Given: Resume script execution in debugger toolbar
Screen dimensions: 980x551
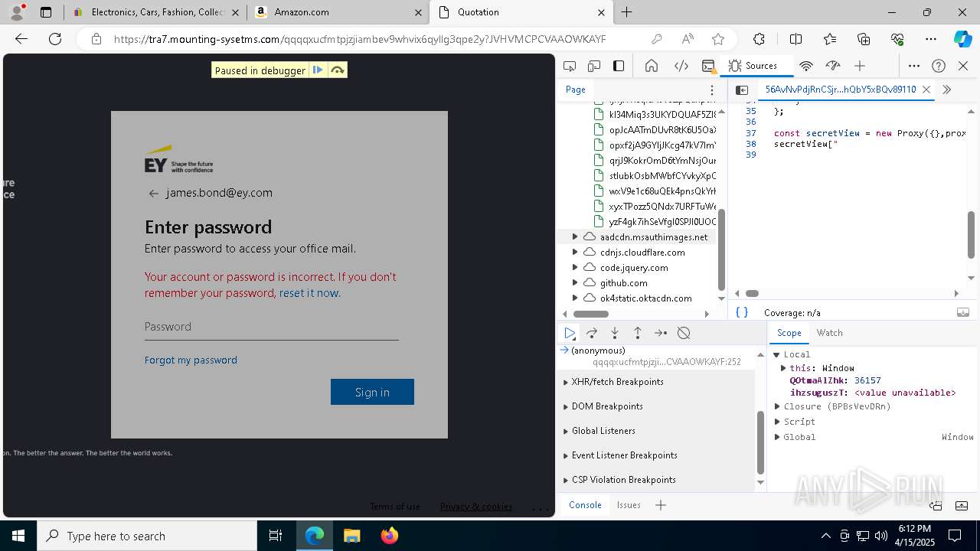Looking at the screenshot, I should pyautogui.click(x=570, y=333).
